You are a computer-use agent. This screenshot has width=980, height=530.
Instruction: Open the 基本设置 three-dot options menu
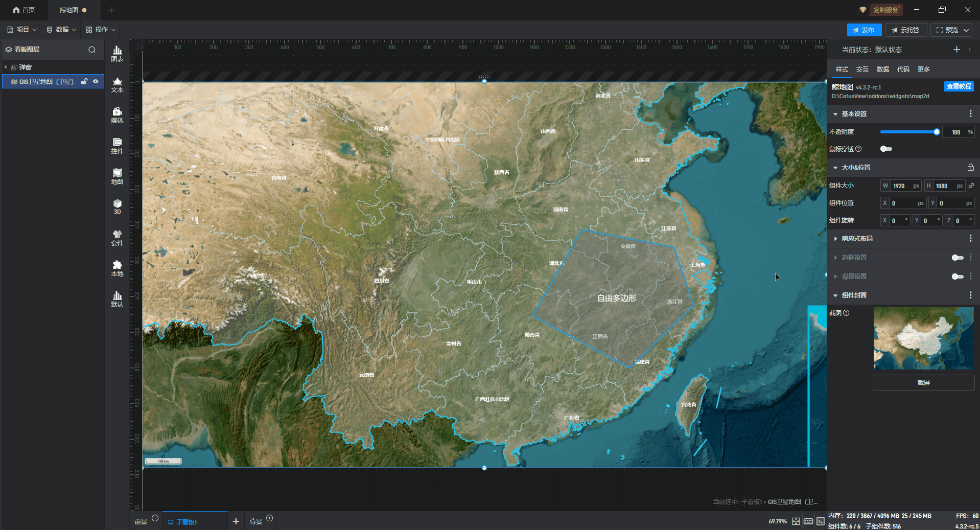(x=971, y=114)
